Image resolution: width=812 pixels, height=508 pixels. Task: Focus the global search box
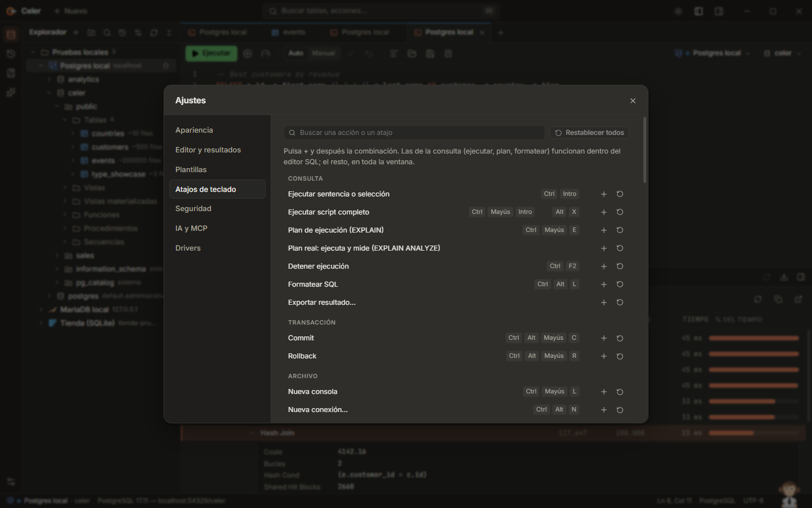pyautogui.click(x=381, y=11)
